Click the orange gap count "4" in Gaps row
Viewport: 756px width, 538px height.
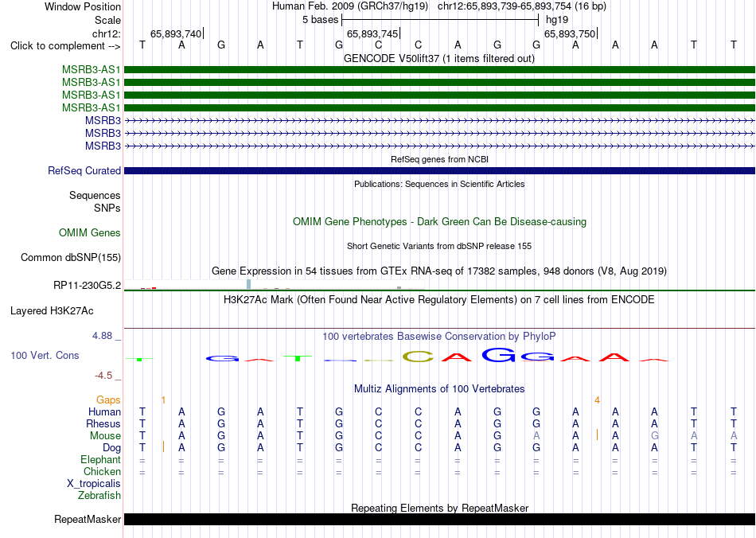coord(597,400)
